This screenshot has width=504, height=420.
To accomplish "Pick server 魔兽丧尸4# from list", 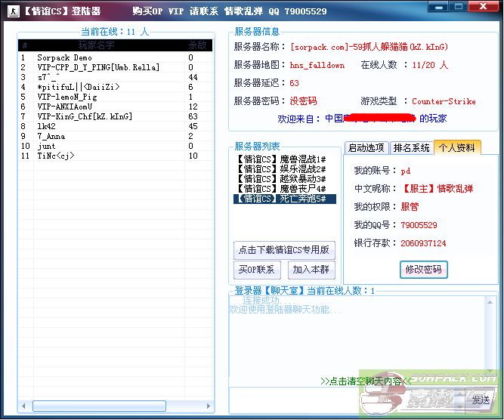I will [x=280, y=189].
